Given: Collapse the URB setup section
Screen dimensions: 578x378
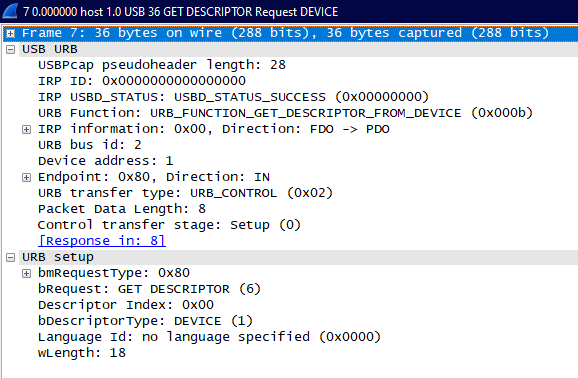Looking at the screenshot, I should coord(11,257).
